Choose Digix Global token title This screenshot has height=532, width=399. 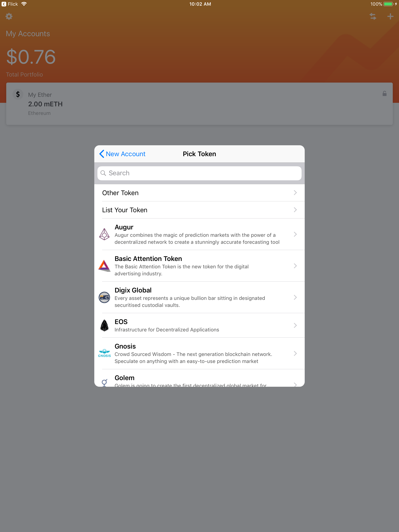pyautogui.click(x=133, y=290)
